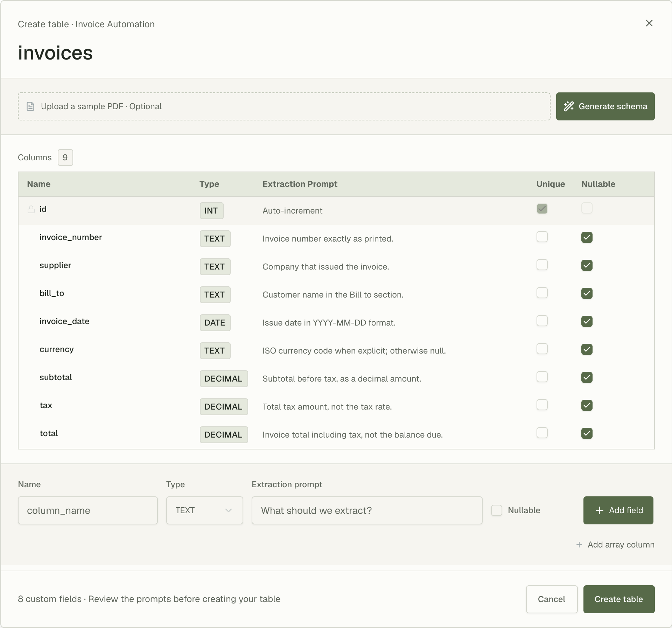This screenshot has height=628, width=672.
Task: Close the Create table dialog
Action: click(x=649, y=23)
